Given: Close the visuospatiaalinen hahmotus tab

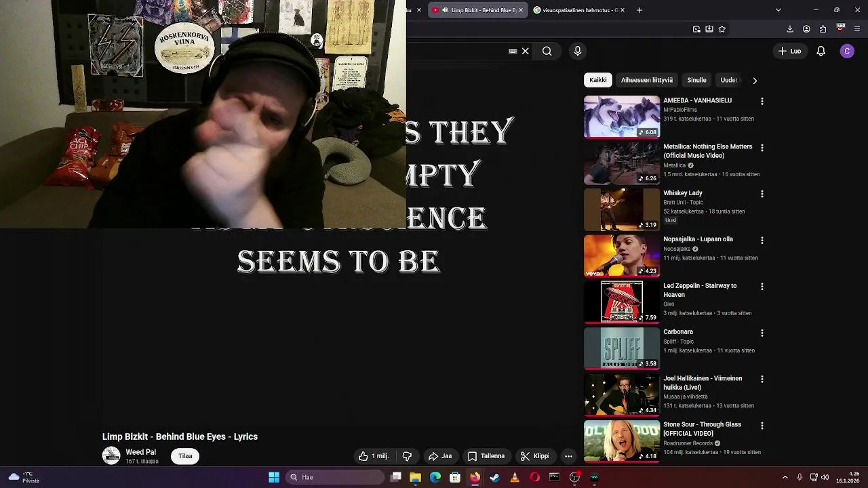Looking at the screenshot, I should [x=622, y=10].
